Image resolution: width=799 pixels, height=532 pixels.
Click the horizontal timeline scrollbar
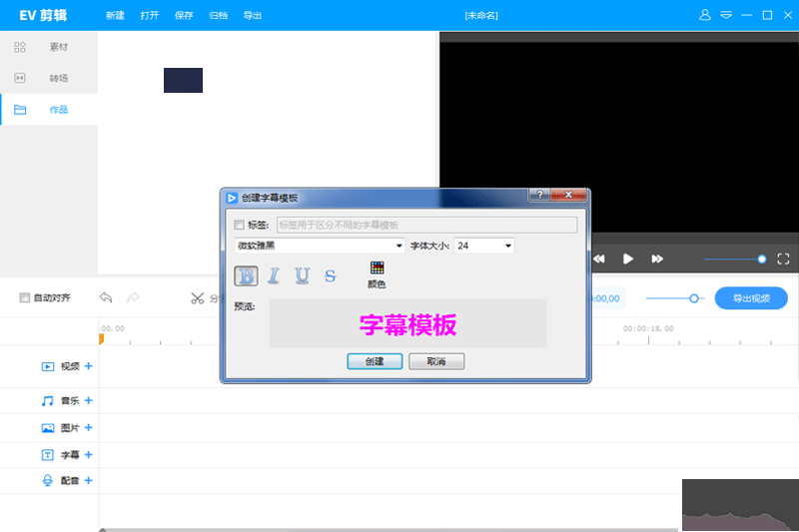click(x=390, y=530)
